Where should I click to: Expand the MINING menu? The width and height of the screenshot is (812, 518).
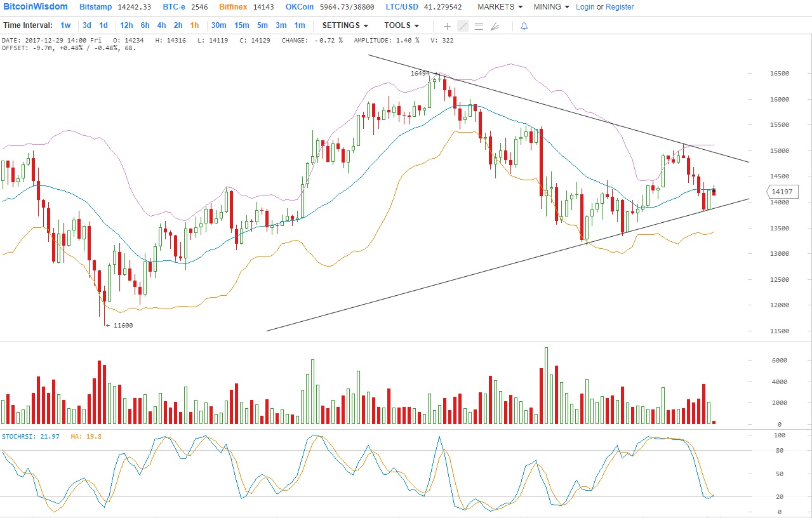[x=551, y=7]
